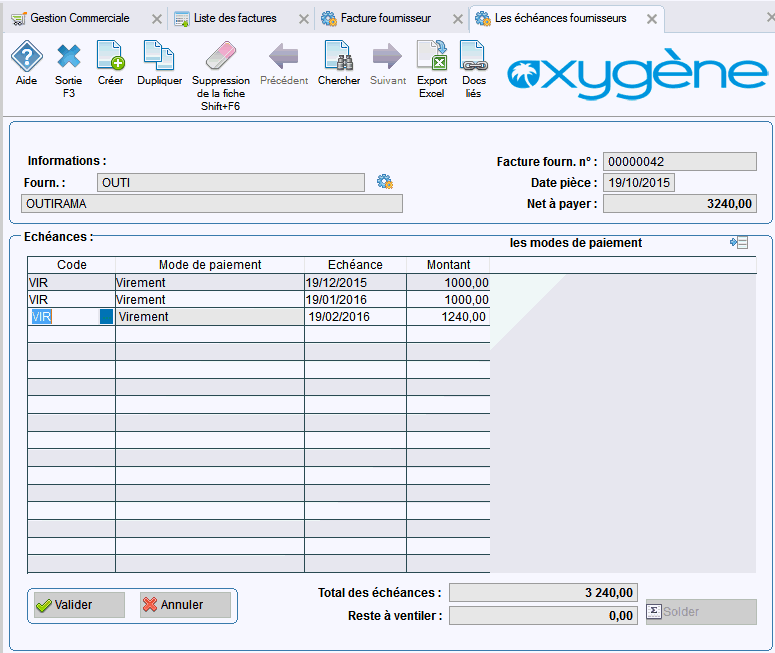775x653 pixels.
Task: Click the Valider button
Action: click(x=77, y=605)
